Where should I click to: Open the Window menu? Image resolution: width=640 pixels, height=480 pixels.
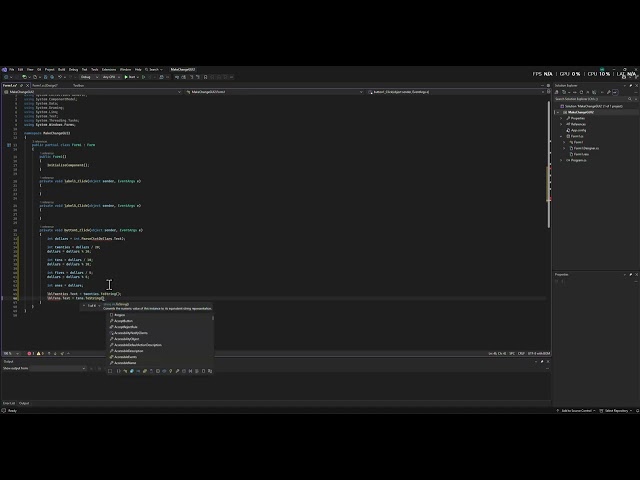(125, 69)
